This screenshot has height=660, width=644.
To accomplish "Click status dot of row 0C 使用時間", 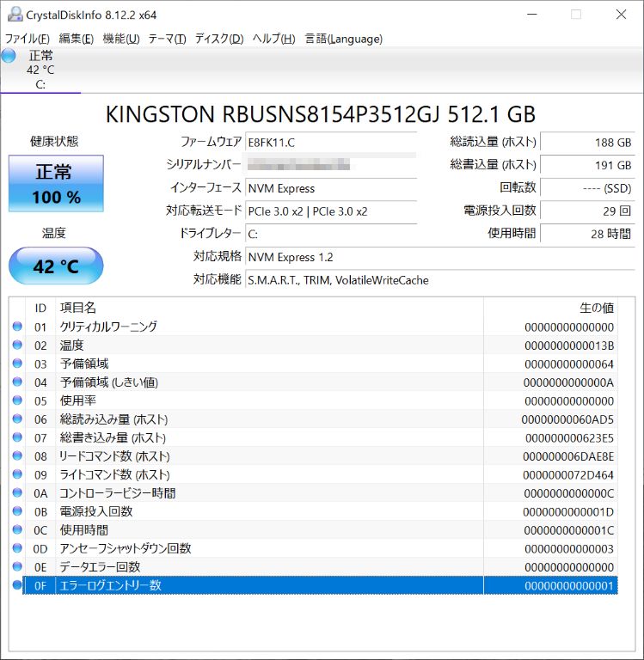I will click(x=17, y=529).
